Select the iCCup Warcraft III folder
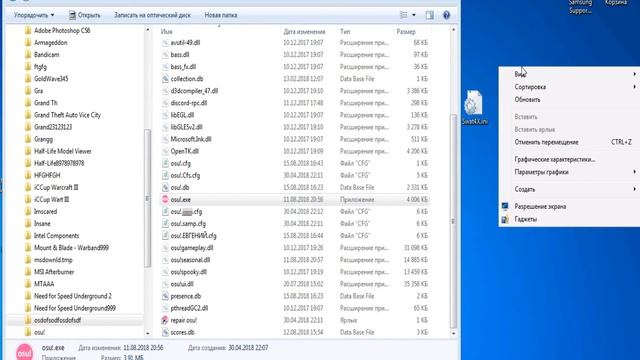 pyautogui.click(x=56, y=187)
